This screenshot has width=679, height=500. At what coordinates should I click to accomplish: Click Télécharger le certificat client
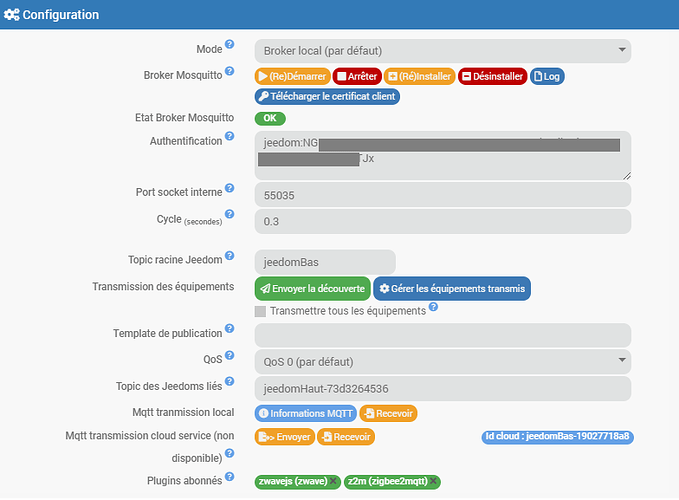(x=327, y=97)
